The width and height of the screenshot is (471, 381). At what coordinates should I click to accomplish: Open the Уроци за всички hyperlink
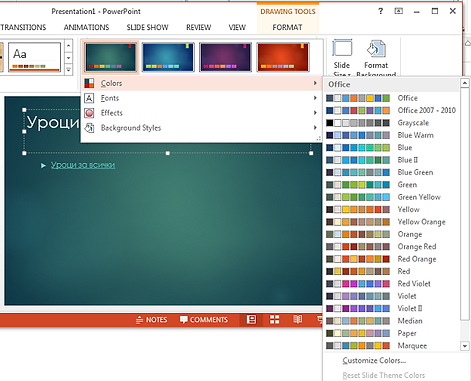[83, 165]
